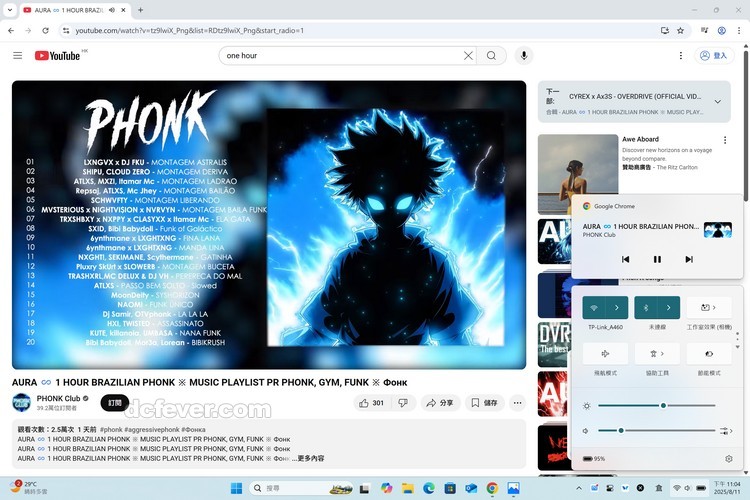Open Microsoft Edge from taskbar

click(x=429, y=488)
